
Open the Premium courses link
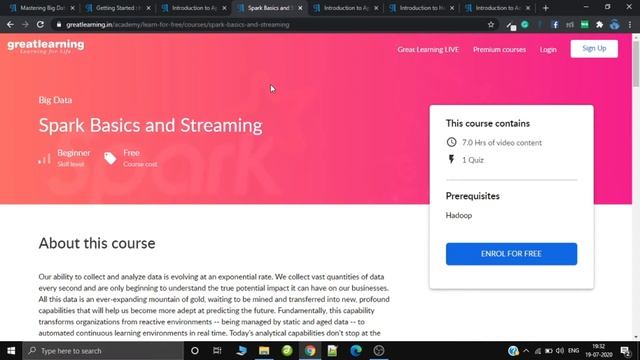(x=499, y=49)
